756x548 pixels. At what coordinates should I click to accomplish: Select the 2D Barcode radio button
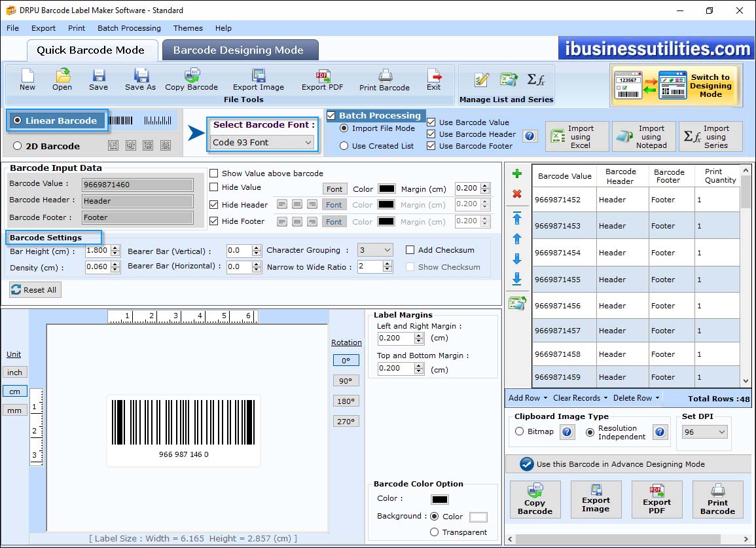tap(18, 146)
